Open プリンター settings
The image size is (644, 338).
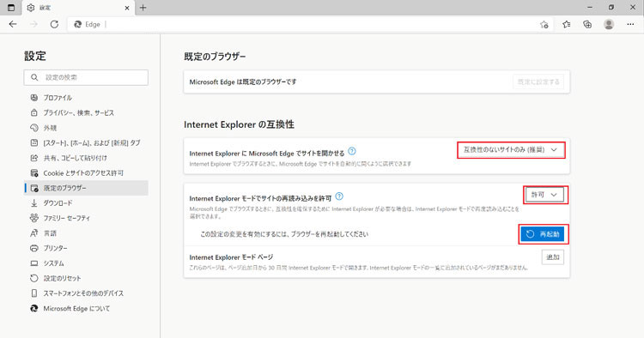pos(86,248)
